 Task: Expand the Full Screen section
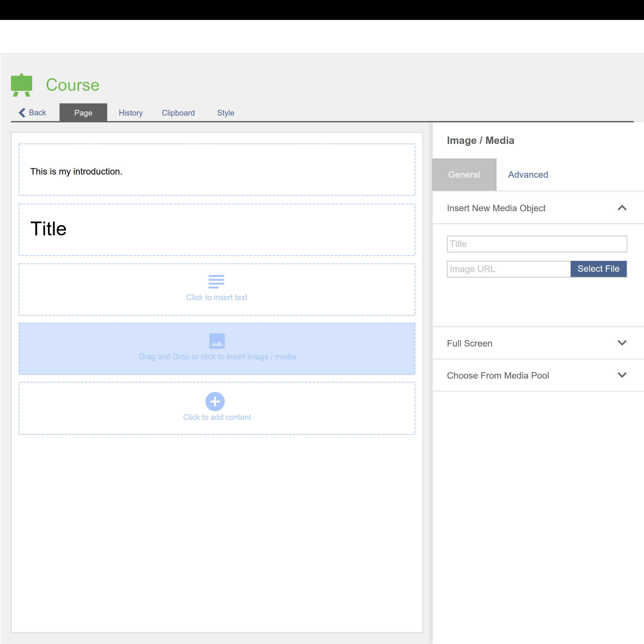click(622, 343)
